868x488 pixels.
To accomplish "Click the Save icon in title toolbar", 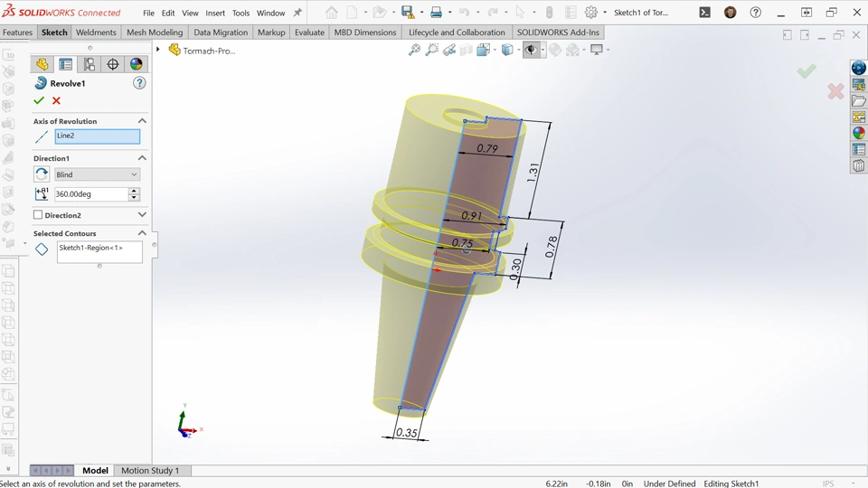I will (x=408, y=12).
